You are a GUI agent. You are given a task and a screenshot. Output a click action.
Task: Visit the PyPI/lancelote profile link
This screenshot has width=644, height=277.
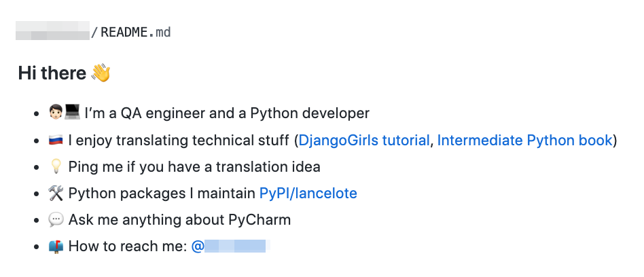[308, 193]
